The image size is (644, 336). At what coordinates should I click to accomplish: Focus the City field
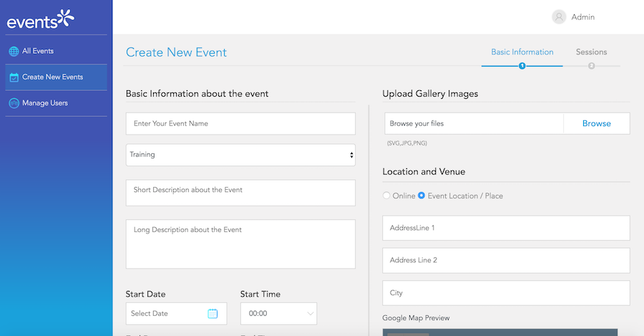pos(506,293)
